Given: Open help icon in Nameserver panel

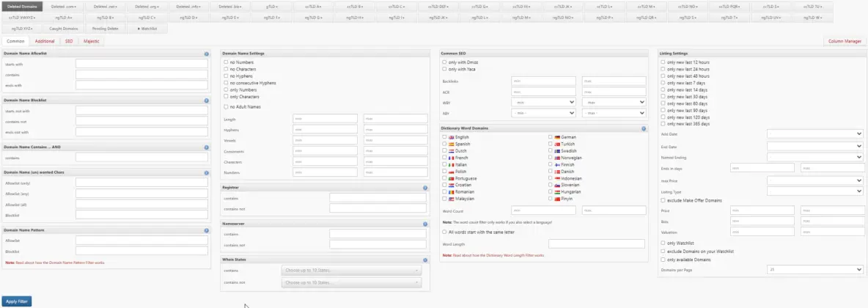Looking at the screenshot, I should click(x=424, y=224).
